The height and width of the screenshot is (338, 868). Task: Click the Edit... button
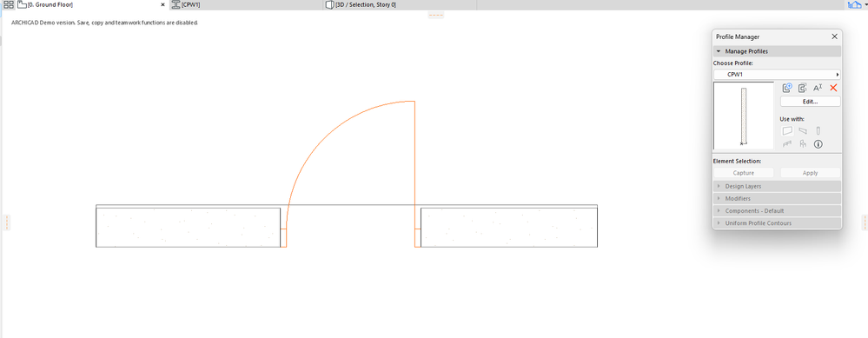pos(810,102)
